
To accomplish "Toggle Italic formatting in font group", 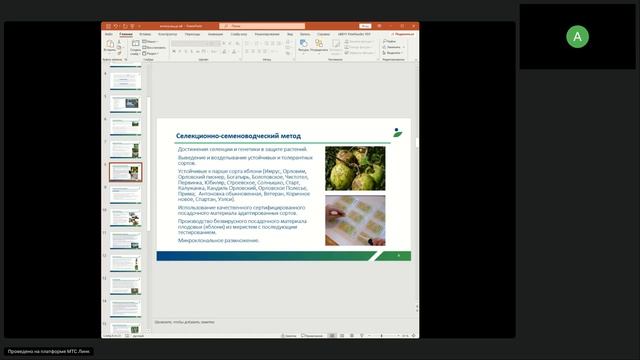I will [x=180, y=51].
